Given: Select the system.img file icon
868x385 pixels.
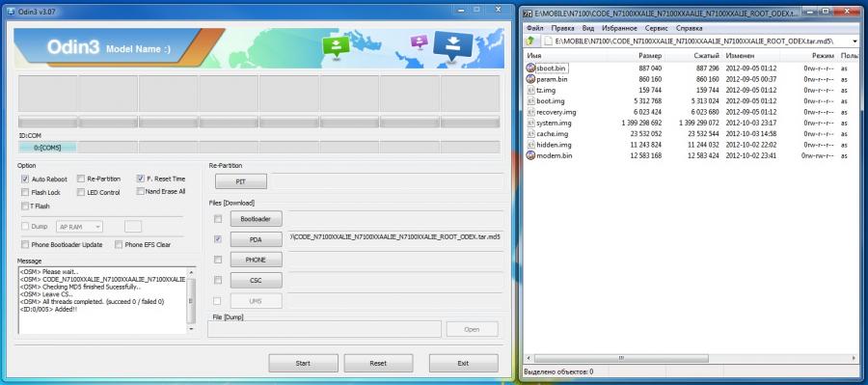Looking at the screenshot, I should pyautogui.click(x=530, y=123).
